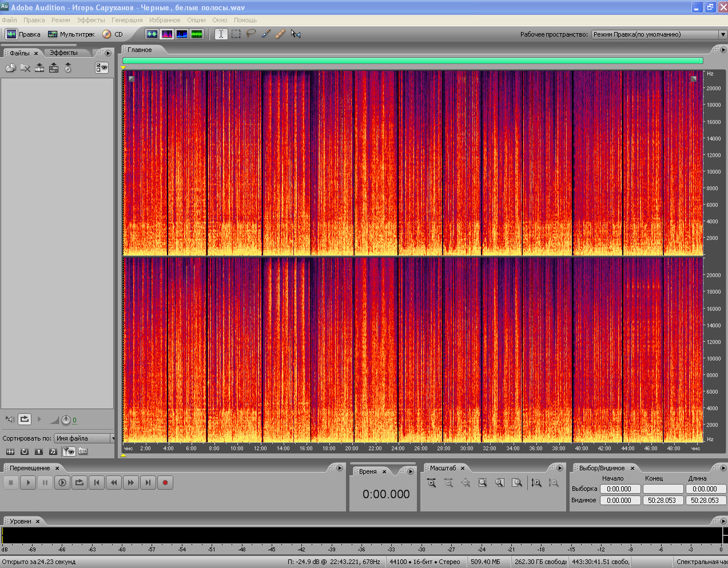The width and height of the screenshot is (728, 568).
Task: Toggle loop playback in the Перемещение panel
Action: (79, 483)
